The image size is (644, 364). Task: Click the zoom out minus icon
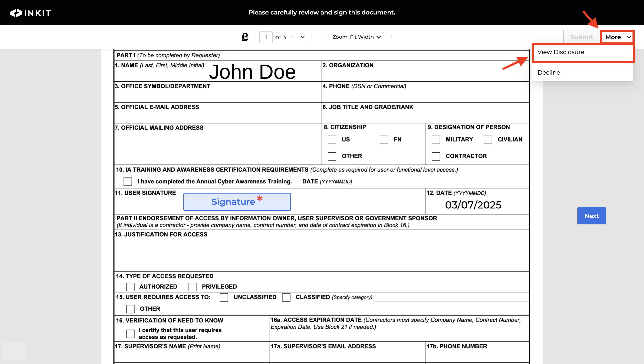[322, 37]
